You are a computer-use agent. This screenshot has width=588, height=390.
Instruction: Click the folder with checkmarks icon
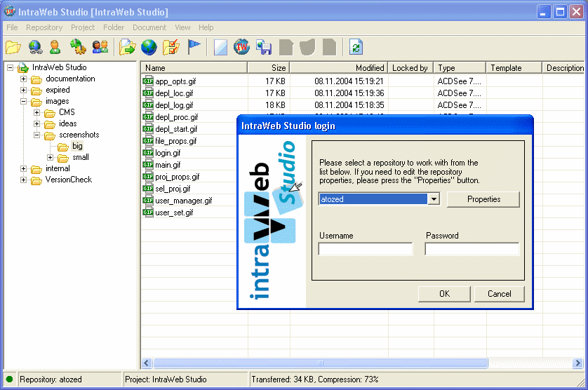(x=171, y=47)
